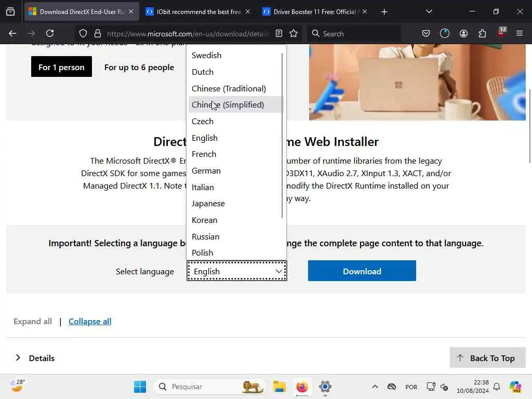Click the cloud sync tray icon

click(x=392, y=387)
